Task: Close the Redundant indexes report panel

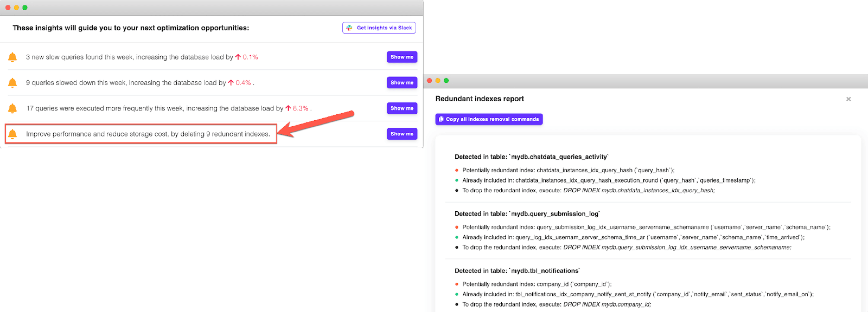Action: tap(848, 99)
